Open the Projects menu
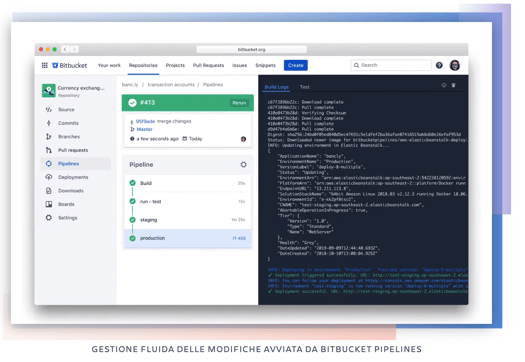The image size is (525, 362). point(175,65)
